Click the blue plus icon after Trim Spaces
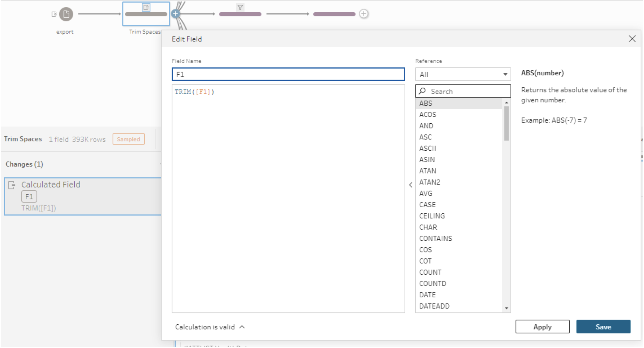644x348 pixels. coord(176,14)
